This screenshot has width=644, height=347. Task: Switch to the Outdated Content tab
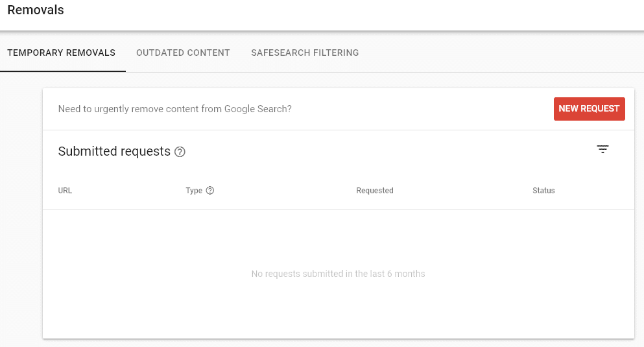pyautogui.click(x=183, y=53)
